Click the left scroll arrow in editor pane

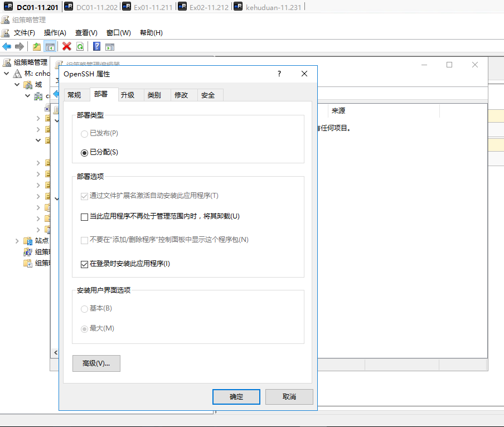pos(56,352)
